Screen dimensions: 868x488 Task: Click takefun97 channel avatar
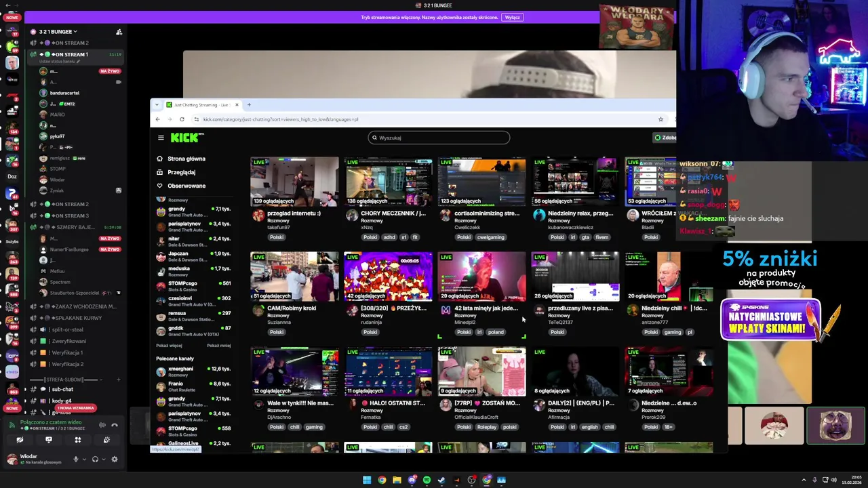(258, 216)
